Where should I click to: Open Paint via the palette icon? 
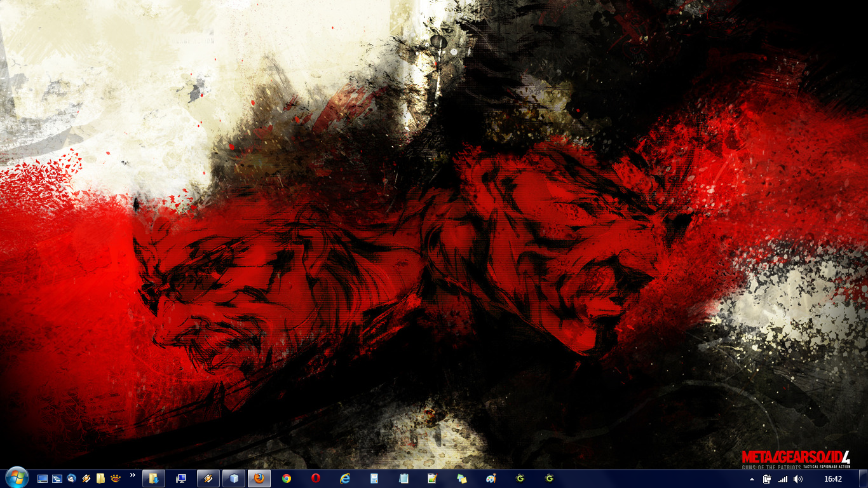coord(491,478)
